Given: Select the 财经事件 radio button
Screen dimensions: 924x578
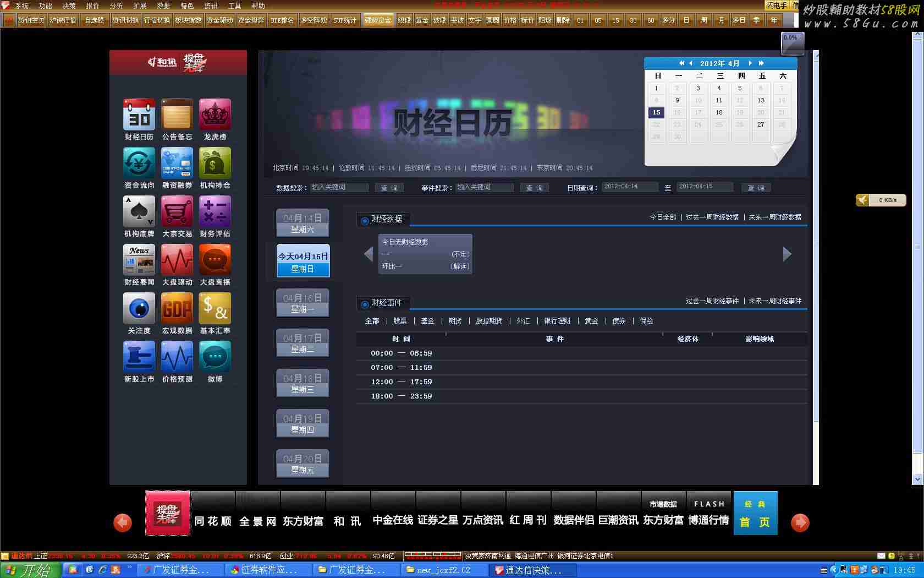Looking at the screenshot, I should click(365, 304).
